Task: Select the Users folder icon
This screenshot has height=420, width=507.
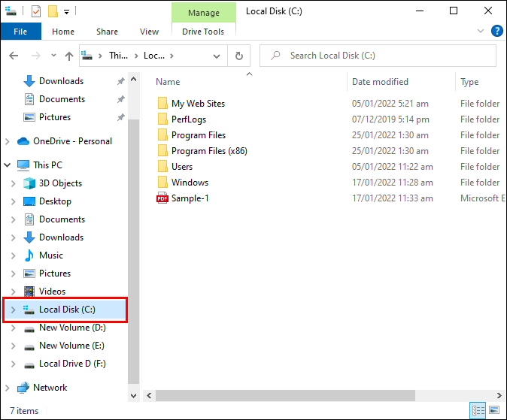Action: coord(162,167)
